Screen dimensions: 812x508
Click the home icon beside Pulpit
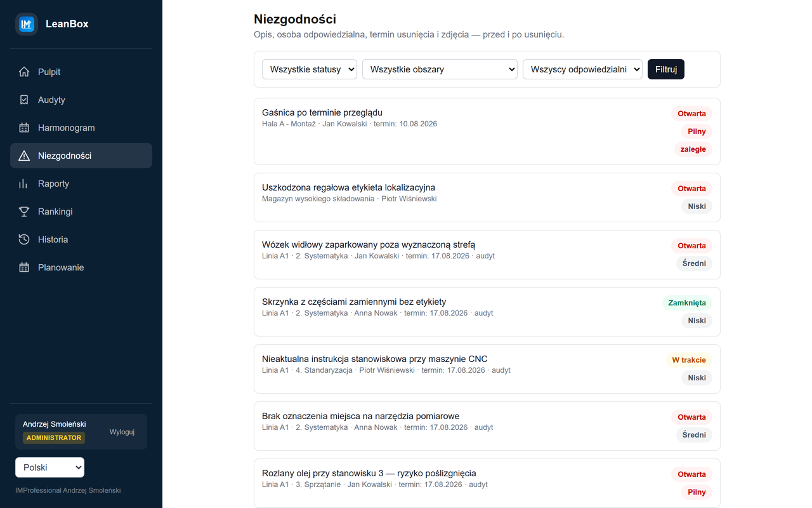click(x=24, y=72)
